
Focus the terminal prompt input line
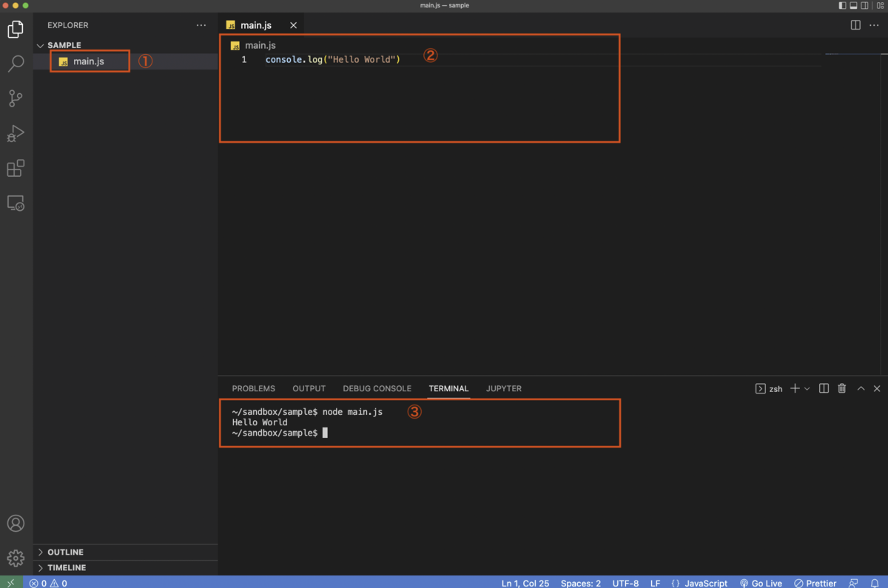(x=280, y=433)
